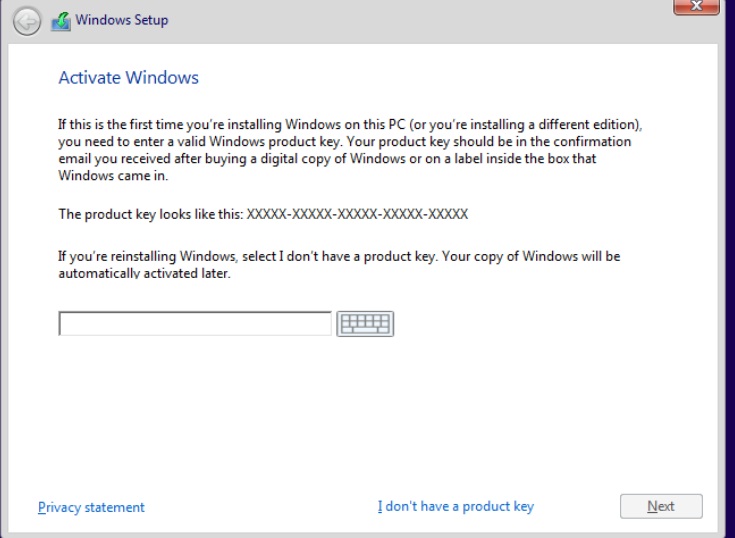Click the Next button
This screenshot has width=735, height=538.
click(x=661, y=506)
